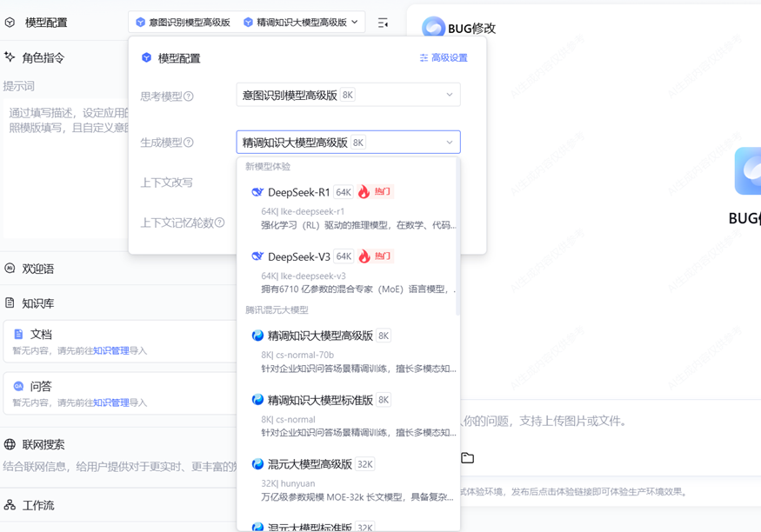Choose 精调知识大模型标准版 option
This screenshot has width=761, height=532.
click(x=348, y=416)
